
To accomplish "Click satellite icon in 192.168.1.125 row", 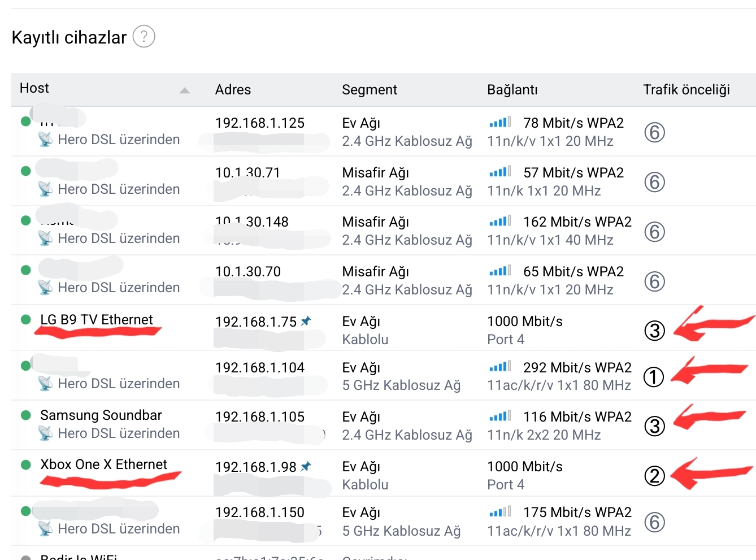I will [45, 140].
